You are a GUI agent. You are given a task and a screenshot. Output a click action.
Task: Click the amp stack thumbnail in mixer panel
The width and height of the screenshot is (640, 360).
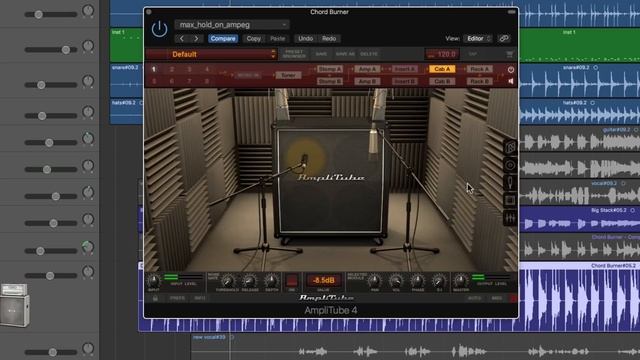coord(14,305)
